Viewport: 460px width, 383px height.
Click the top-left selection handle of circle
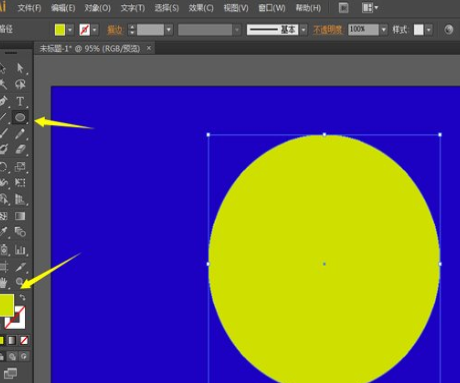(208, 135)
